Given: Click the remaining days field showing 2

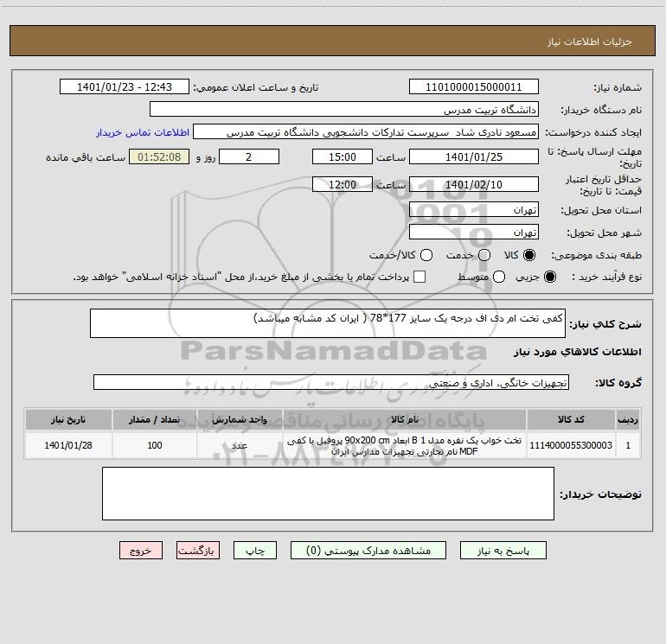Looking at the screenshot, I should click(x=249, y=156).
